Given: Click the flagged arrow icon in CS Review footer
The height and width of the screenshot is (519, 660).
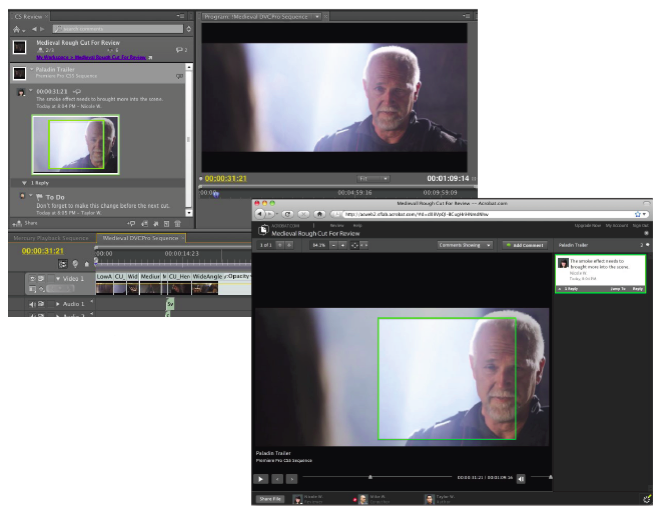Looking at the screenshot, I should [144, 224].
